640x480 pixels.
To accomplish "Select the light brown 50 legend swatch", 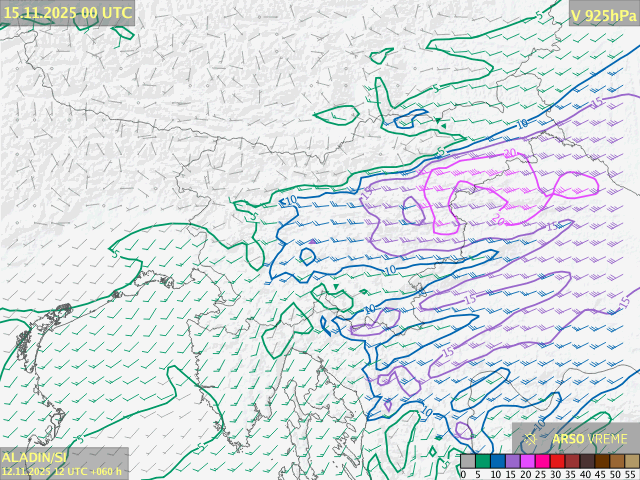I will pyautogui.click(x=617, y=461).
